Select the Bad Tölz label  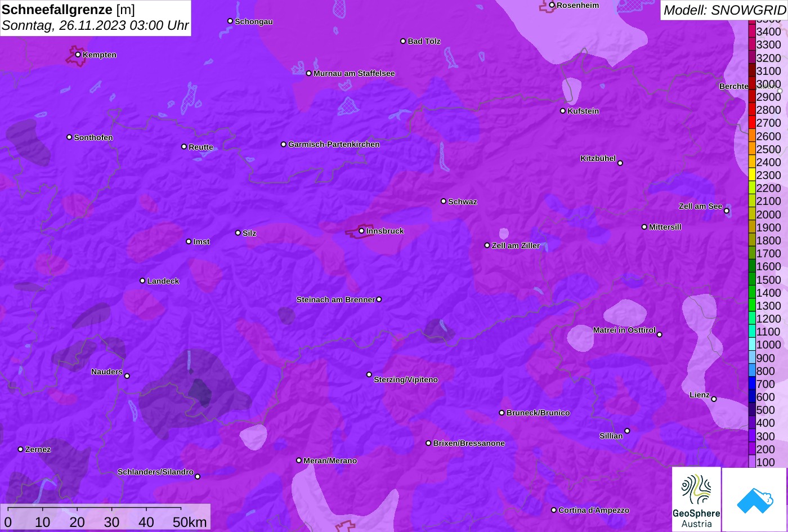[424, 41]
